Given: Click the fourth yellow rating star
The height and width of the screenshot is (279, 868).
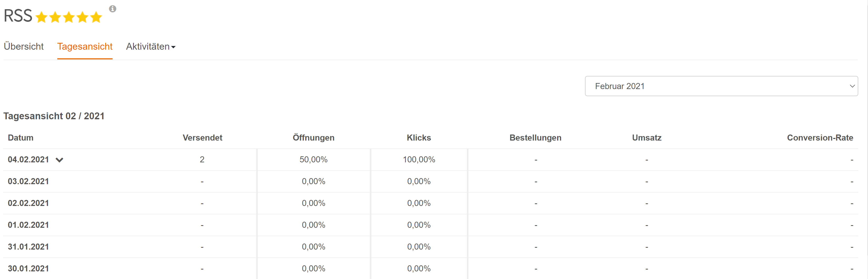Looking at the screenshot, I should pyautogui.click(x=82, y=17).
